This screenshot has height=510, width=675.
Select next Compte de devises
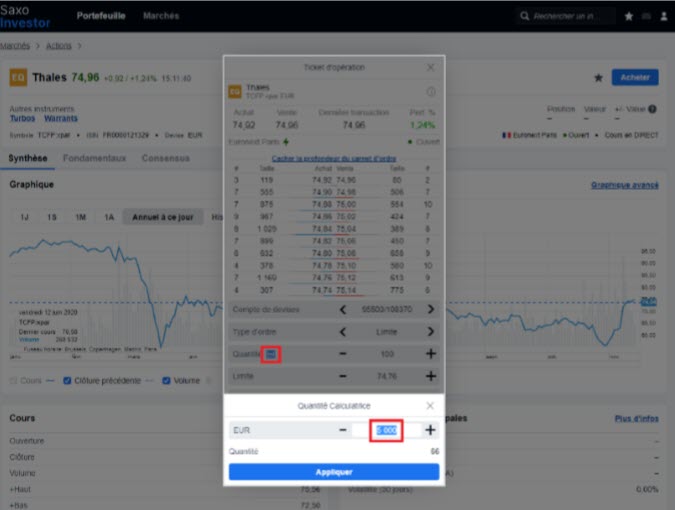click(x=430, y=309)
